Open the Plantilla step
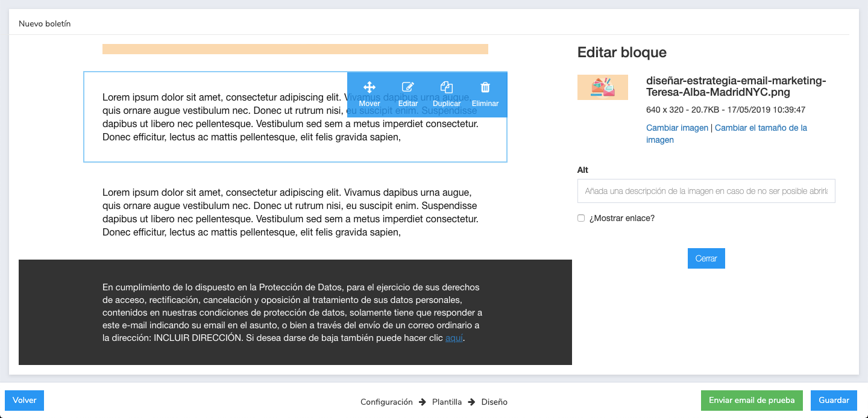The image size is (868, 418). (447, 402)
